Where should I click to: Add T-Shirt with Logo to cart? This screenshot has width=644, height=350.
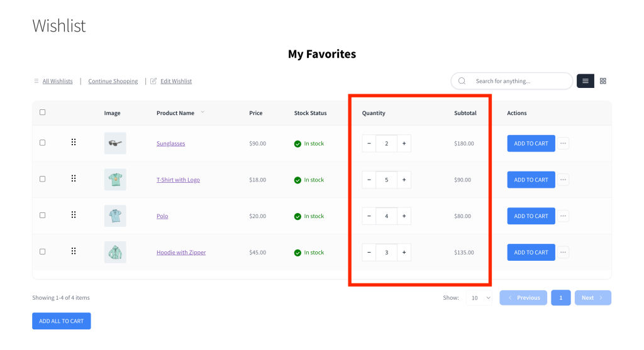tap(531, 180)
